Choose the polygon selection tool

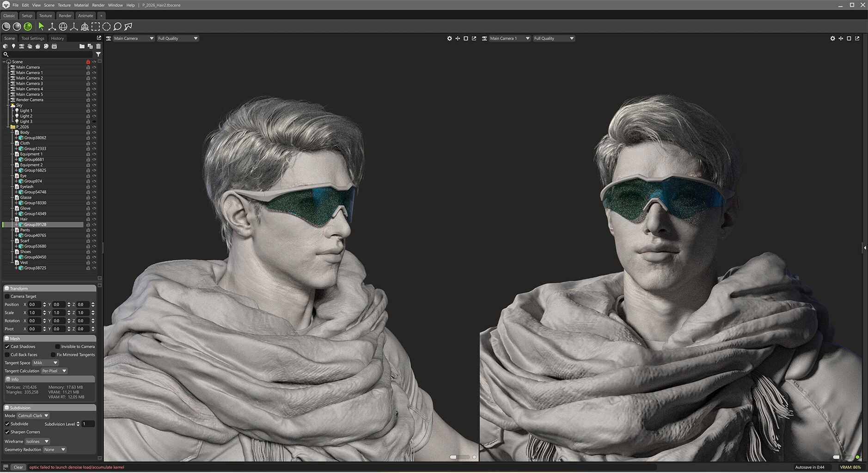(128, 27)
